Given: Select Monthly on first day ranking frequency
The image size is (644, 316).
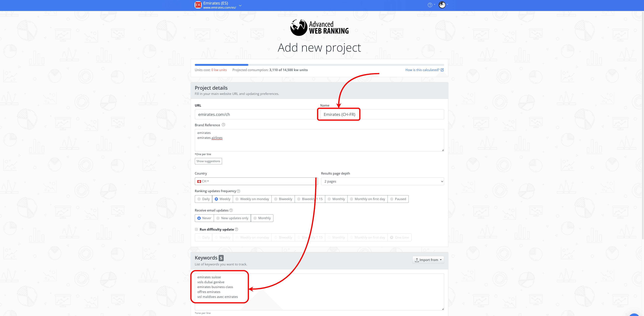Looking at the screenshot, I should click(367, 199).
